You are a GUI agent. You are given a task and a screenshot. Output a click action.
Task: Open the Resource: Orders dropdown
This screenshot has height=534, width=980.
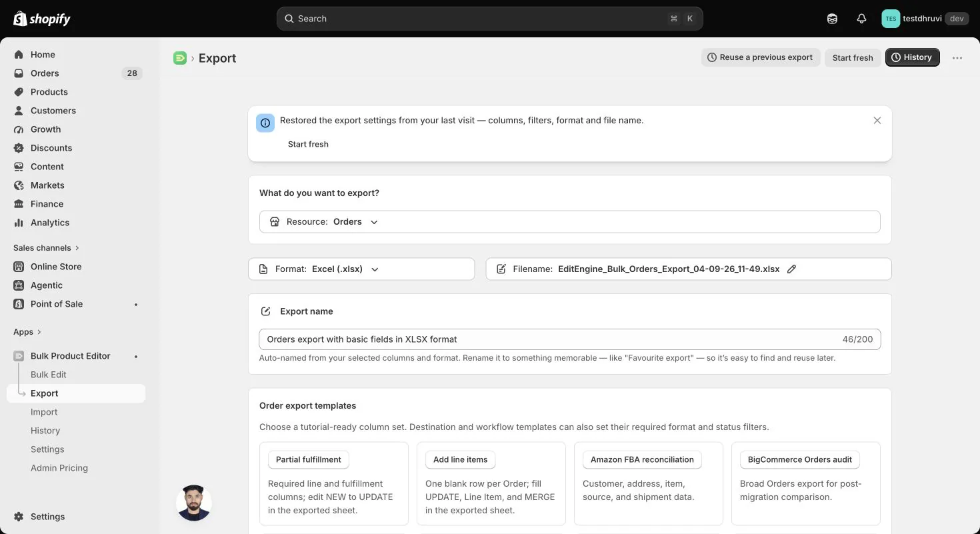coord(570,222)
